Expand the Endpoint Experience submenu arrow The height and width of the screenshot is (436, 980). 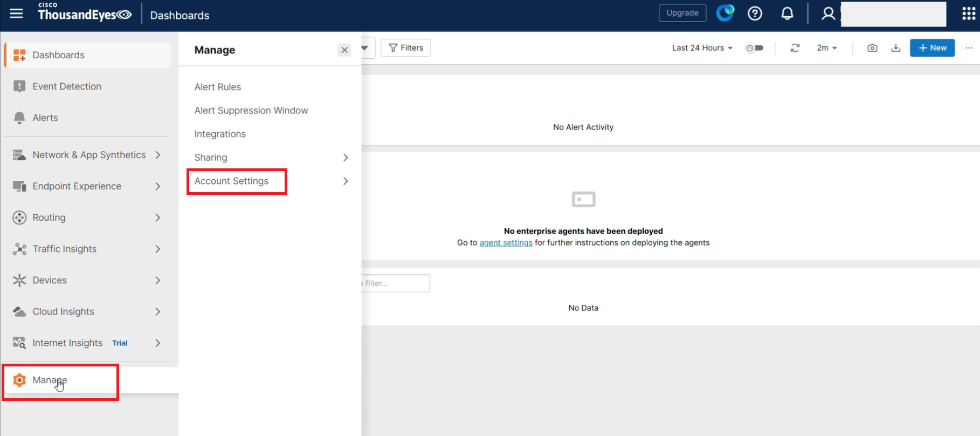coord(158,186)
